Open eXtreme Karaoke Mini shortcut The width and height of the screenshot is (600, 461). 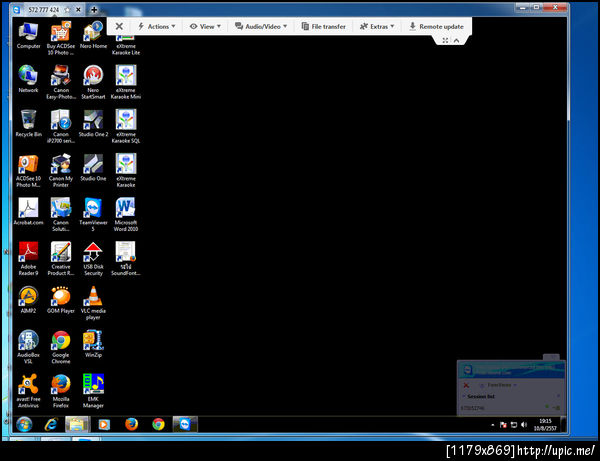[x=126, y=82]
